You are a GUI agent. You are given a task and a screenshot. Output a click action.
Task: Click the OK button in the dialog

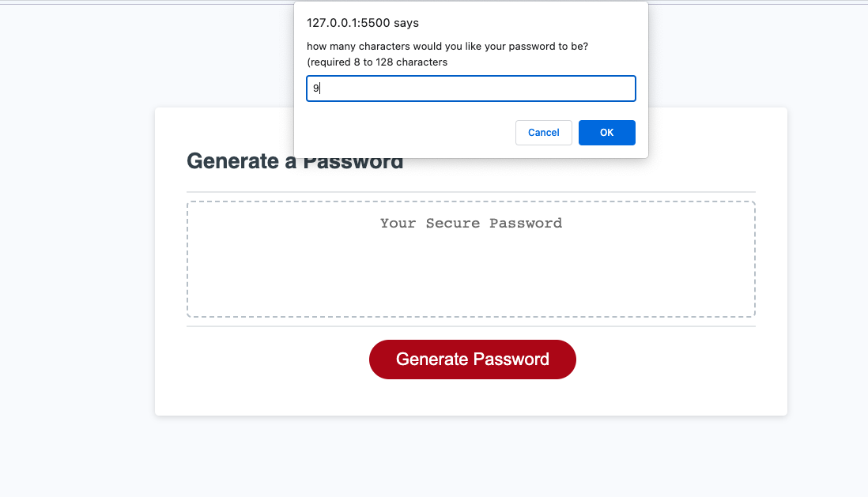(606, 132)
